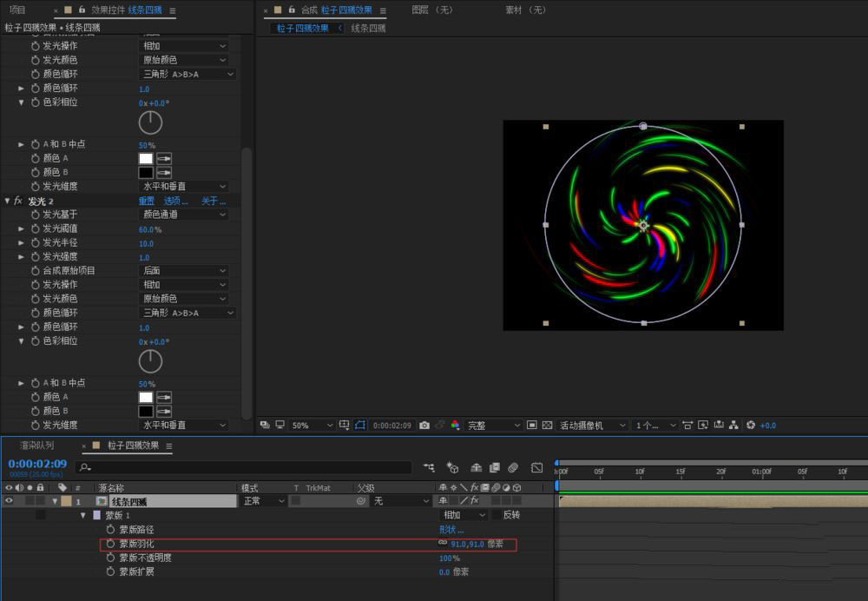The width and height of the screenshot is (868, 601).
Task: Click the constrain link icon for 蒙版羽化
Action: coord(443,544)
